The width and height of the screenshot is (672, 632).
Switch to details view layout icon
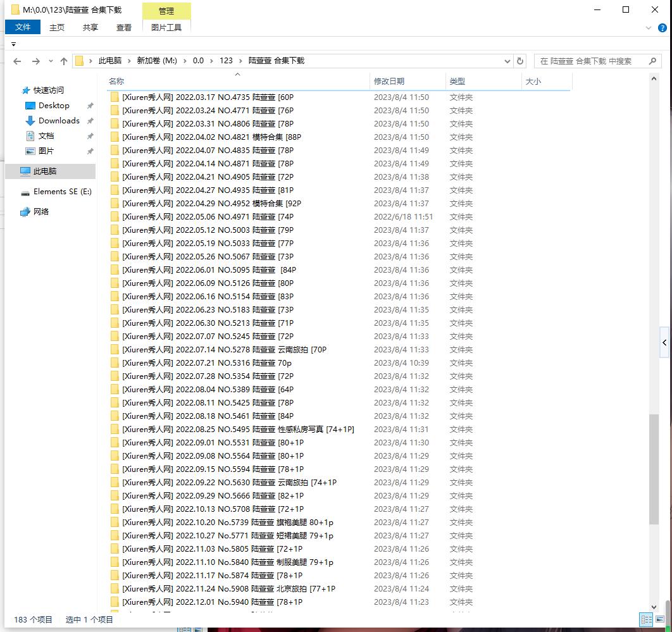(646, 619)
